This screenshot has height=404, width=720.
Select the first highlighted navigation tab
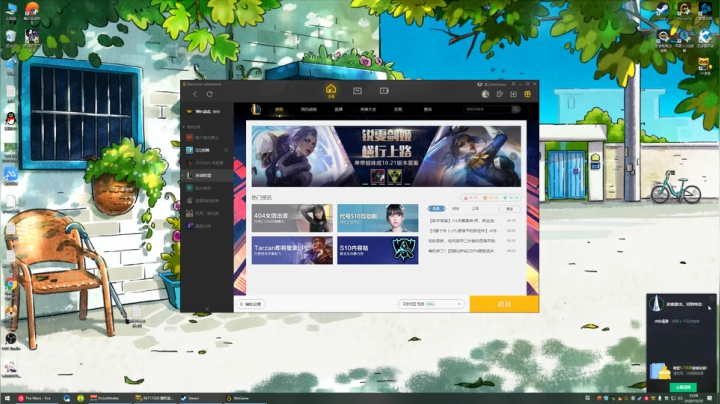(279, 109)
